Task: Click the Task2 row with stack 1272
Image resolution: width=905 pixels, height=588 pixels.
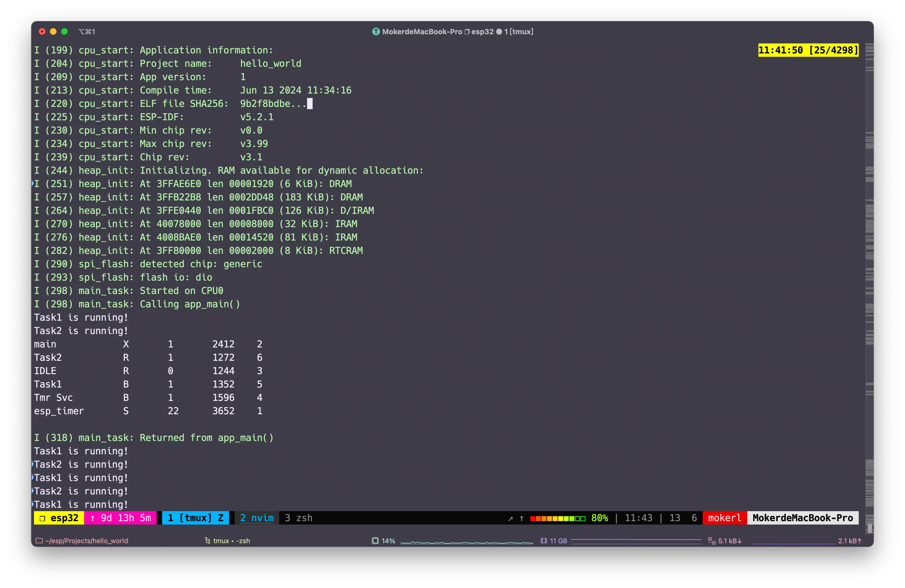Action: 148,357
